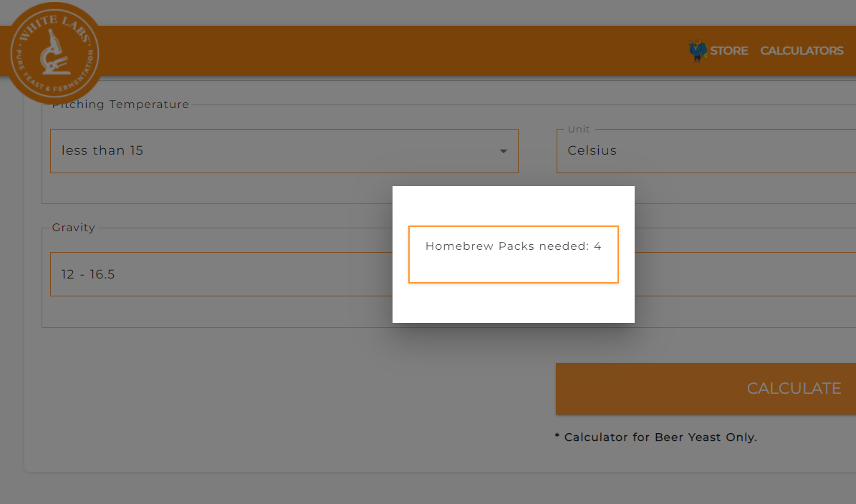Open the Gravity '12 - 16.5' dropdown
The width and height of the screenshot is (856, 504).
pos(215,274)
